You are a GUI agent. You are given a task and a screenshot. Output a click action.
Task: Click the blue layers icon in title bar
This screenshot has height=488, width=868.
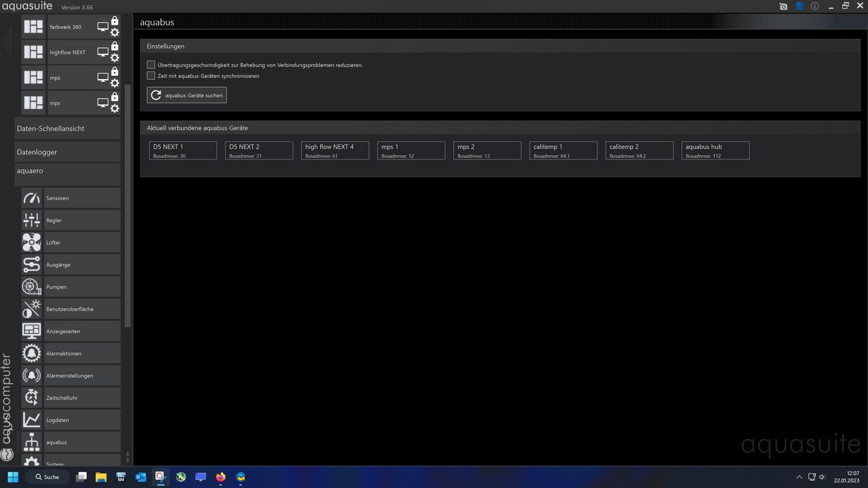[799, 6]
